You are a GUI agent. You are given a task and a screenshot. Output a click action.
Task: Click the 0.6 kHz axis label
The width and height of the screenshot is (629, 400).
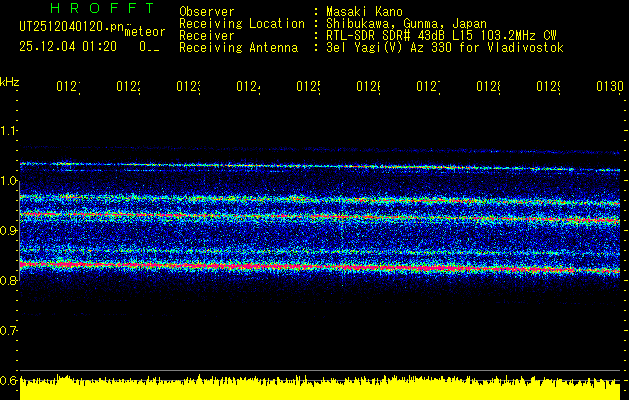[8, 380]
